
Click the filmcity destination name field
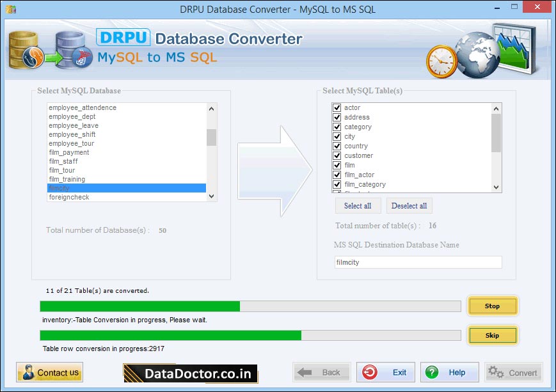pos(417,262)
